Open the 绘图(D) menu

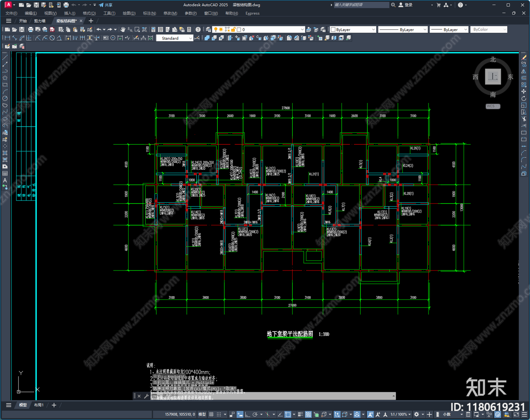[x=129, y=13]
